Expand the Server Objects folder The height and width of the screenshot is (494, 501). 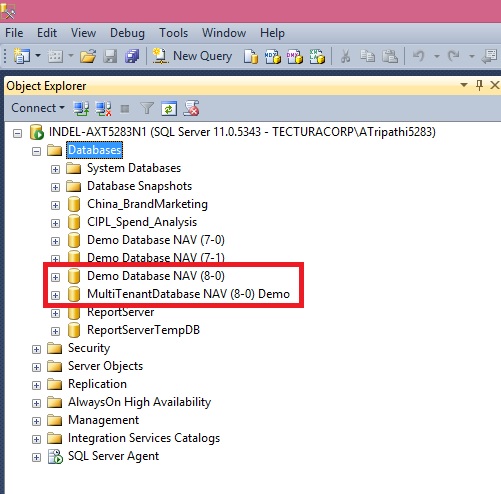(36, 368)
